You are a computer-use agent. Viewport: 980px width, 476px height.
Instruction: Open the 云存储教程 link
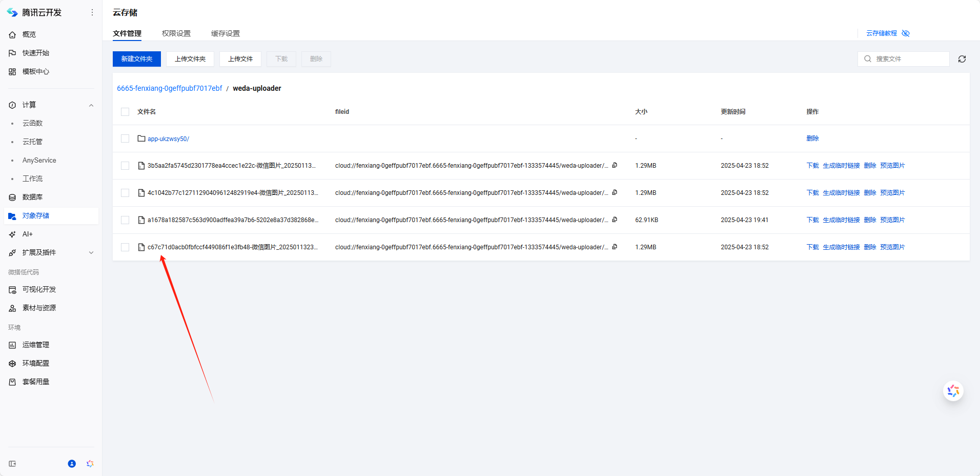click(x=882, y=33)
